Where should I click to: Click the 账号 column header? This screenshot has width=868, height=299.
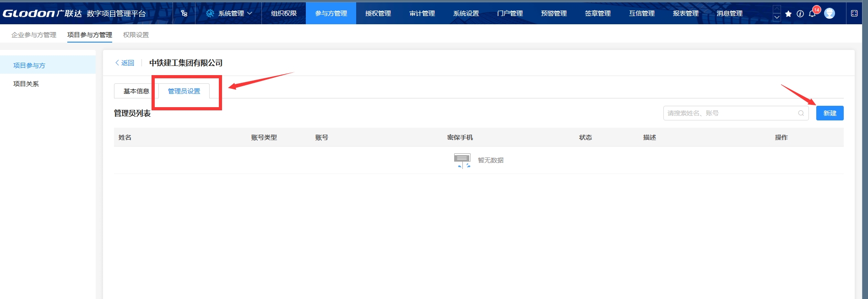pos(322,137)
